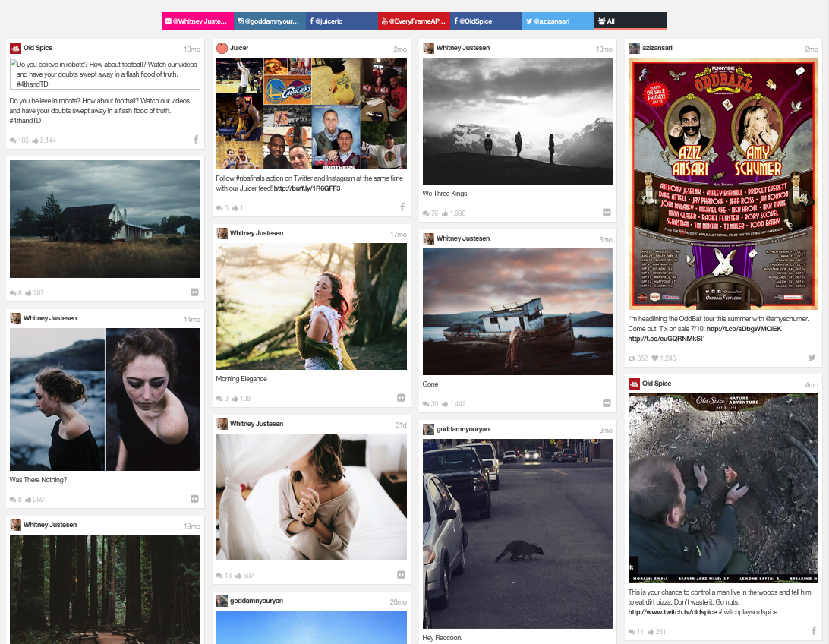The image size is (829, 644).
Task: Toggle the @OldSpice Facebook feed filter
Action: [486, 21]
